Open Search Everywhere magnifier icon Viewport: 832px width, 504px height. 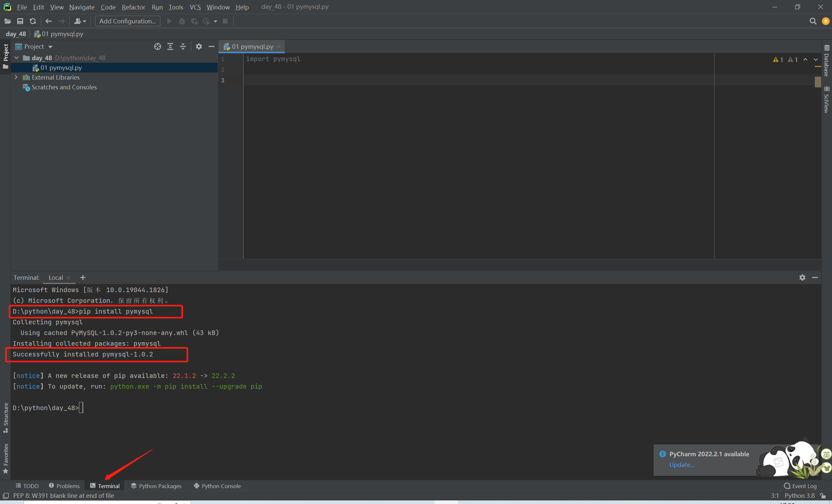813,21
